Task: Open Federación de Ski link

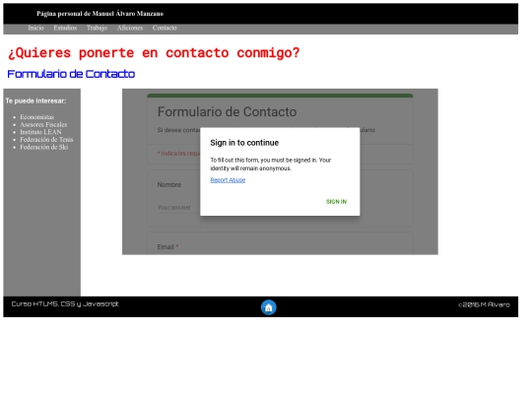Action: click(x=44, y=147)
